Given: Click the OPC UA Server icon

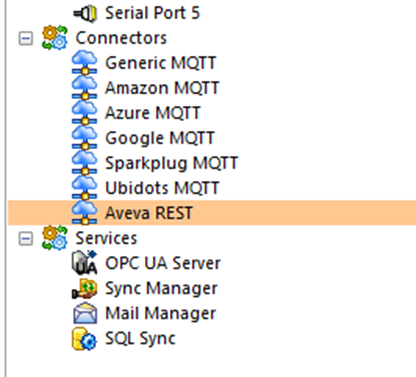Looking at the screenshot, I should 85,263.
